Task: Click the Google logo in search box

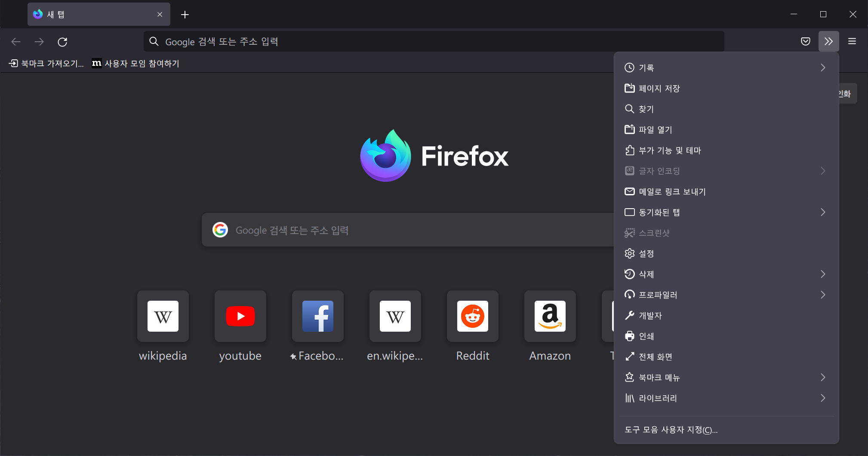Action: [220, 230]
